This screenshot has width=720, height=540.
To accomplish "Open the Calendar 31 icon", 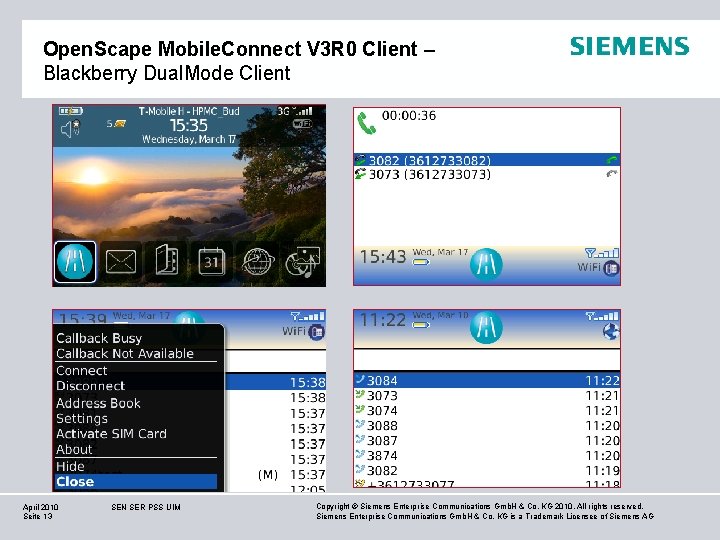I will tap(211, 261).
